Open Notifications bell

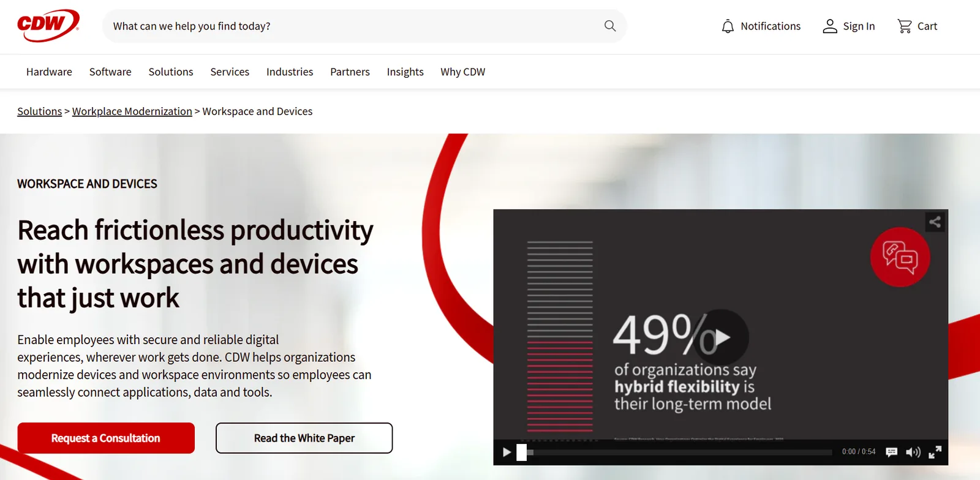click(x=761, y=26)
